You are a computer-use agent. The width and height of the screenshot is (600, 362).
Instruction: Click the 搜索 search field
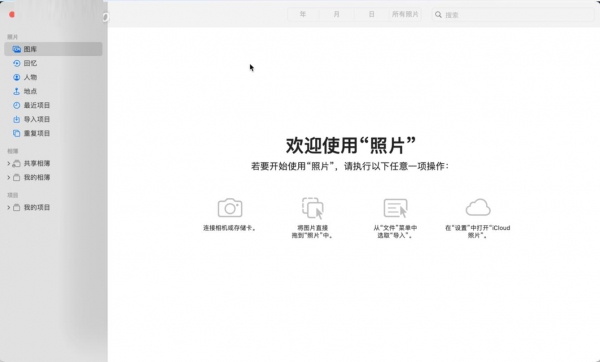513,15
